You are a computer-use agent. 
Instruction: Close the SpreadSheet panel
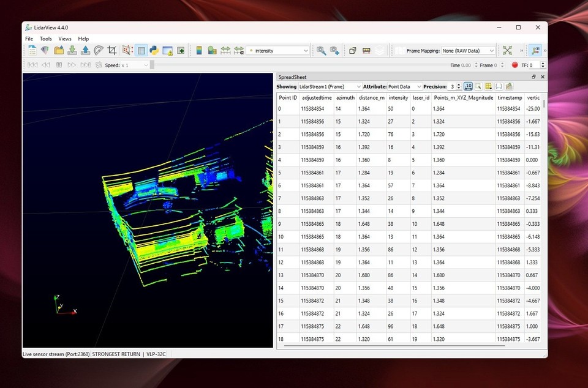pos(542,76)
